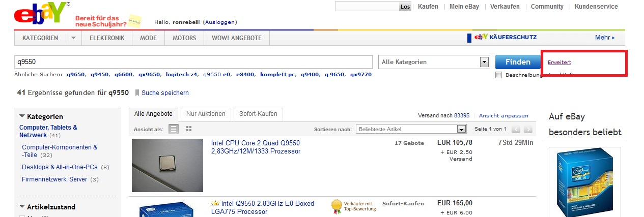
Task: Click similar search q9450
Action: tap(100, 75)
